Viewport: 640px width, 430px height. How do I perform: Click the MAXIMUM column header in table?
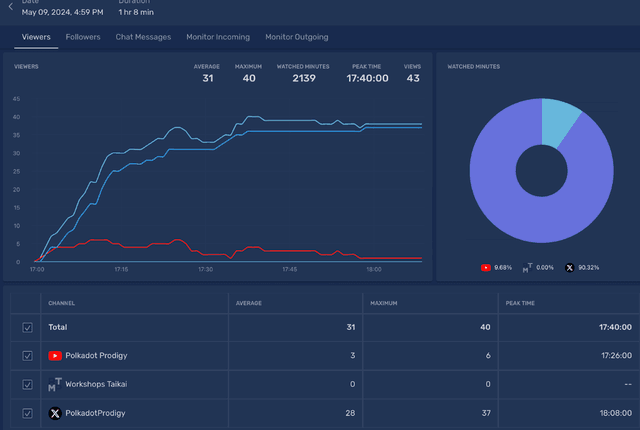tap(384, 303)
